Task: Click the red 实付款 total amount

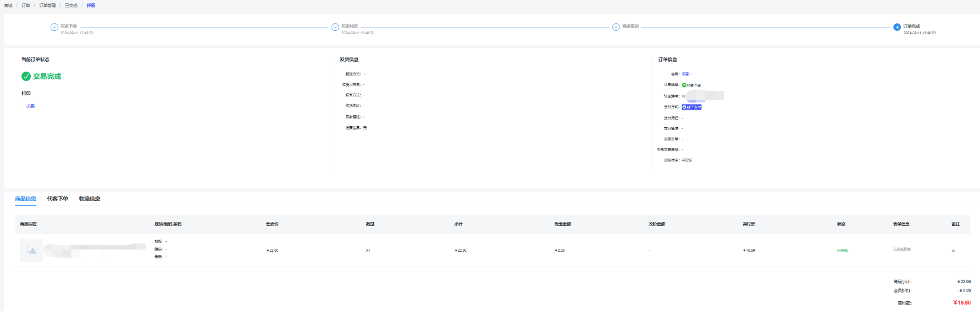Action: tap(962, 303)
